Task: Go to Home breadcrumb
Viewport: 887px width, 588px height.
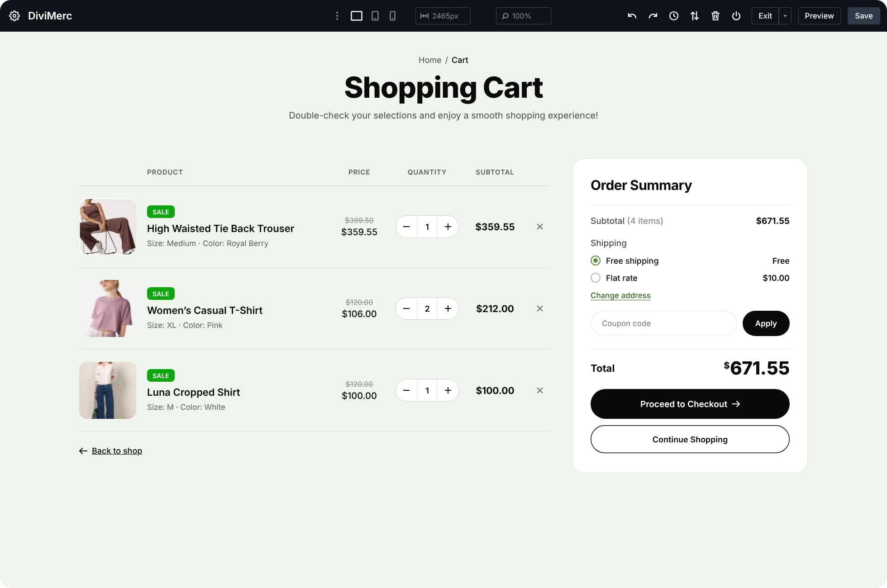Action: [x=430, y=60]
